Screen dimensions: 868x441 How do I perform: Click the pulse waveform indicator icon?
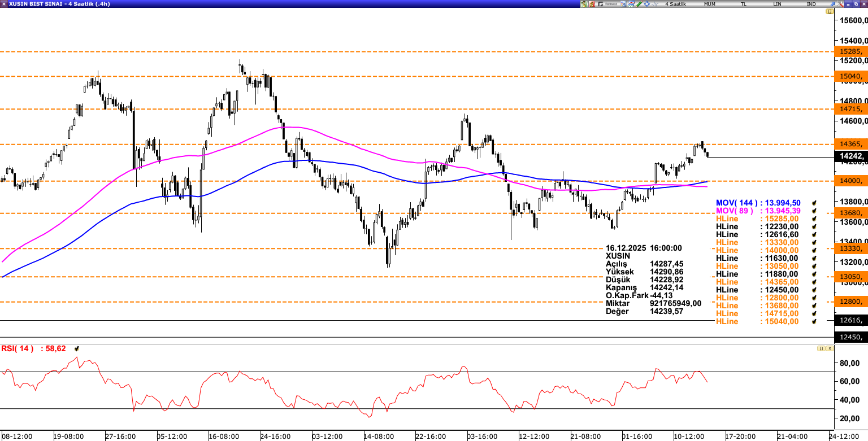point(655,4)
